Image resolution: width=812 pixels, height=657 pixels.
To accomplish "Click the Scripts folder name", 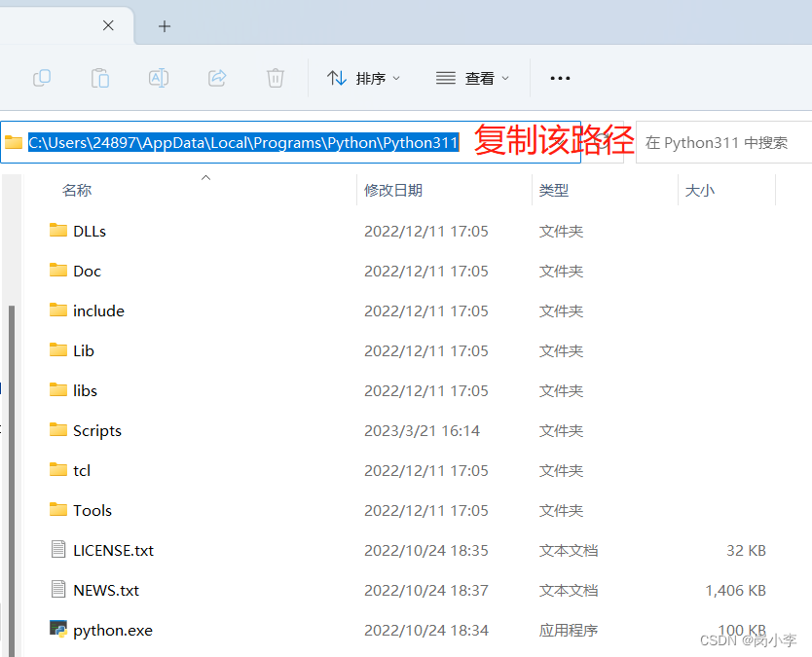I will click(97, 431).
